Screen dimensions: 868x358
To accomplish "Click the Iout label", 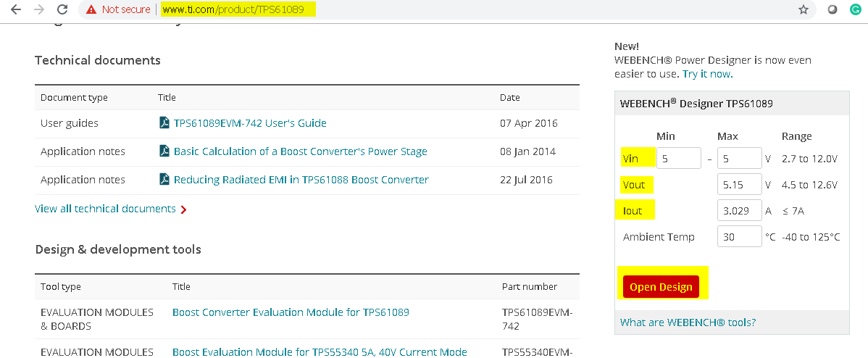I will pyautogui.click(x=633, y=211).
